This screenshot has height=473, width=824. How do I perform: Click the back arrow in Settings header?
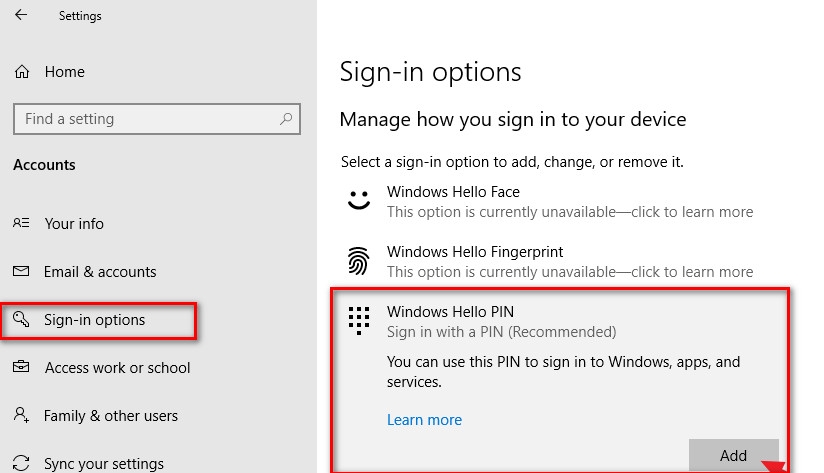(x=21, y=15)
